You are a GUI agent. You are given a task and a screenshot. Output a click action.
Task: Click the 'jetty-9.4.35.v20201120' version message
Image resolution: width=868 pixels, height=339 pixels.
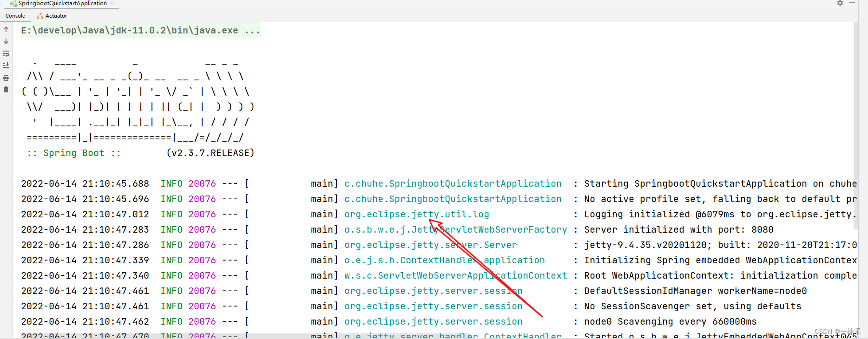tap(720, 245)
